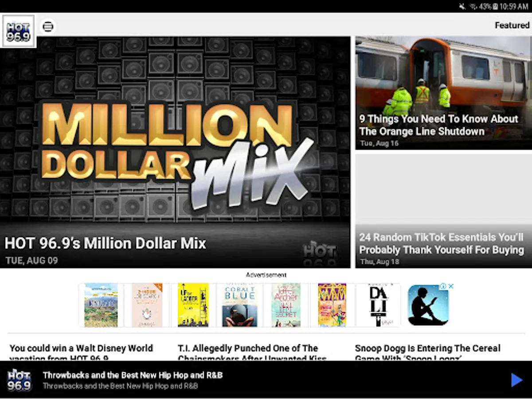This screenshot has height=399, width=532.
Task: Tap the 'Advertisement' label
Action: click(x=266, y=275)
